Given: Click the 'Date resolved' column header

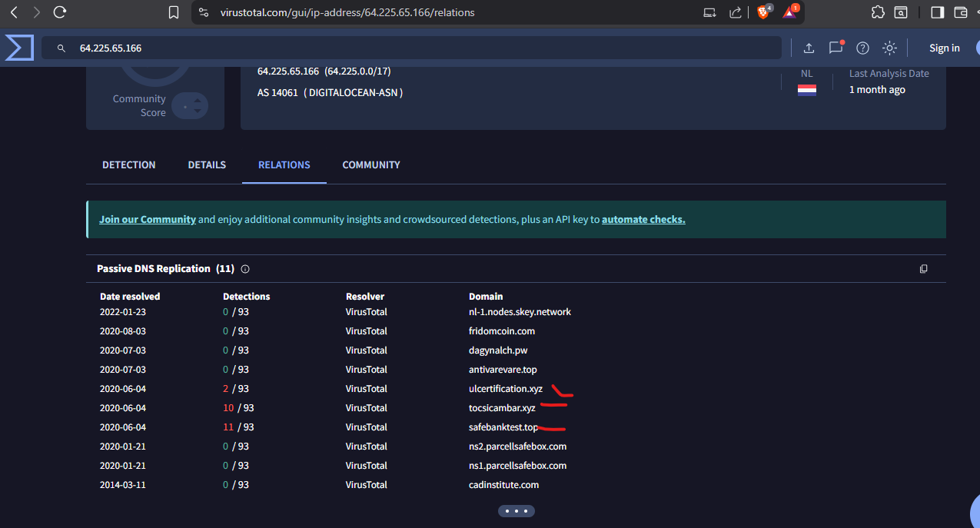Looking at the screenshot, I should (x=130, y=296).
